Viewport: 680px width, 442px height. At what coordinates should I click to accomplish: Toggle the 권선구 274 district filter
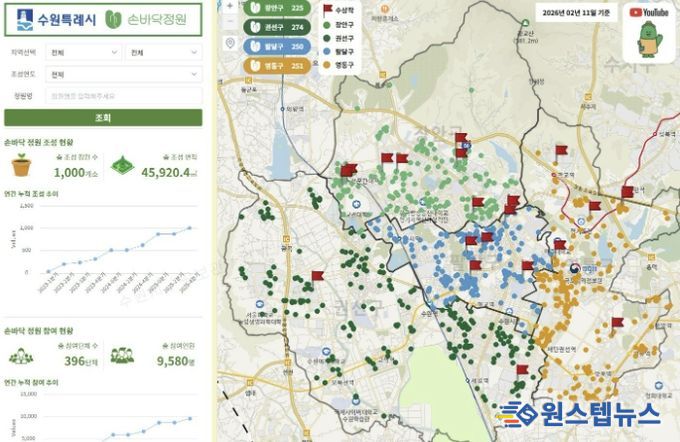278,27
